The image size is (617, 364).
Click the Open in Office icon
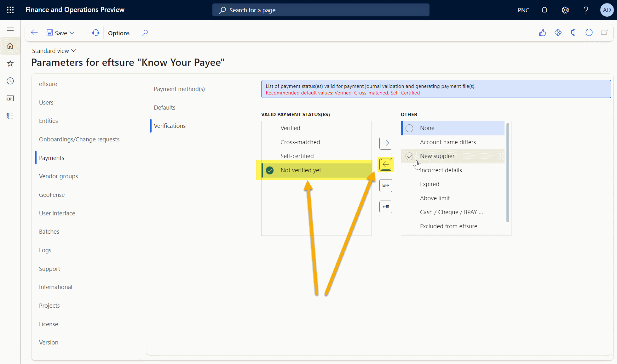pos(574,32)
